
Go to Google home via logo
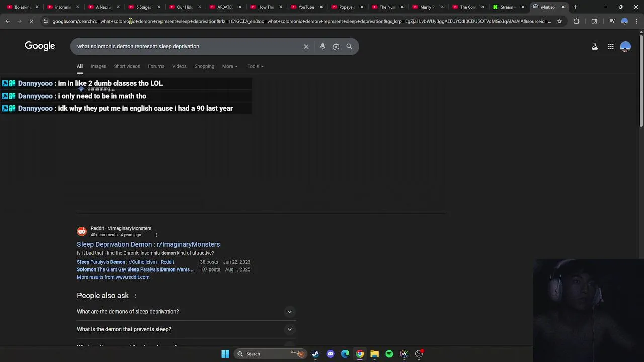40,46
